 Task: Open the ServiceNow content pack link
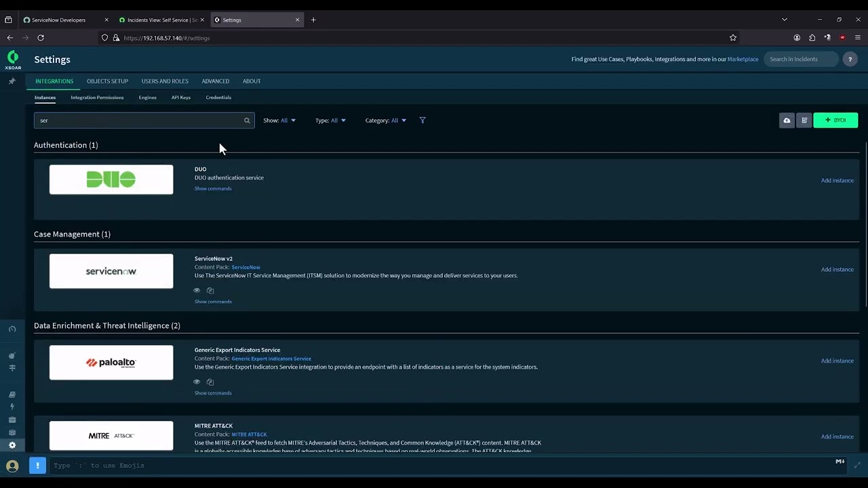click(245, 267)
